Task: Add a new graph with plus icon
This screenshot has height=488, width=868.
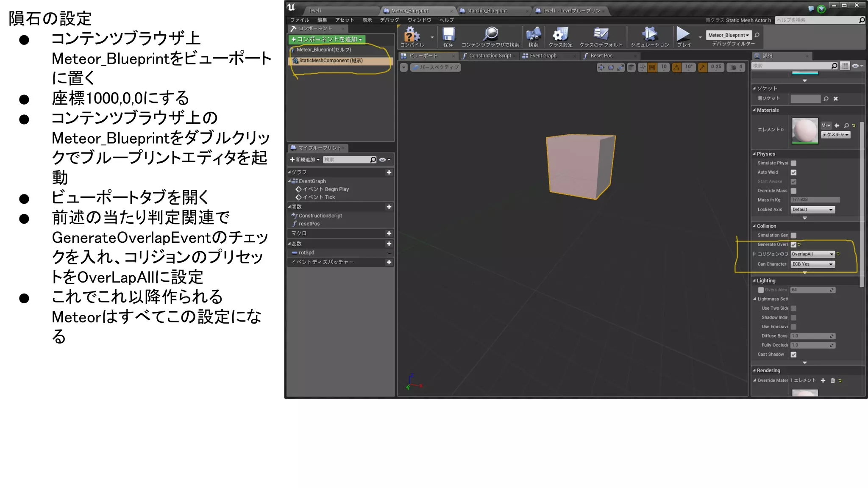Action: [389, 172]
